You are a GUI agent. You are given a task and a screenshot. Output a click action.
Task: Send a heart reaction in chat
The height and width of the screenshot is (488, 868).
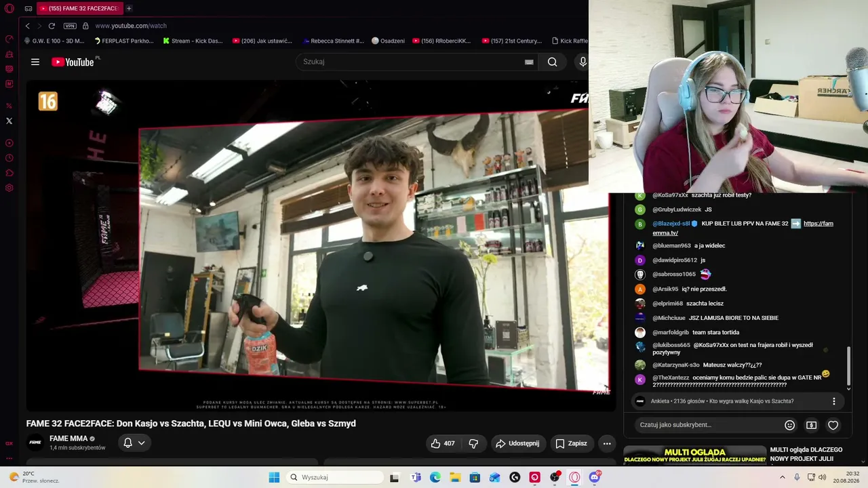coord(833,425)
